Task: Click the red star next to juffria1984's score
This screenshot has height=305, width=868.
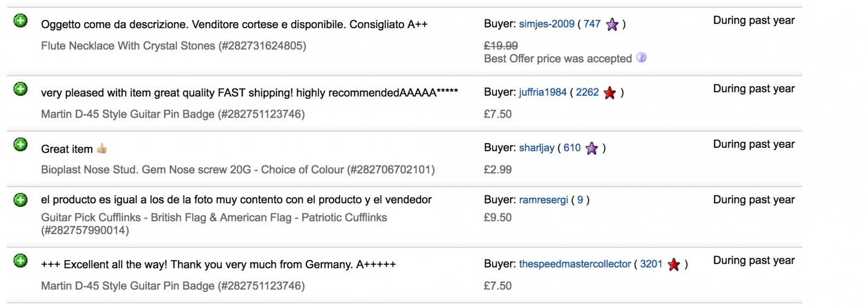Action: [x=610, y=93]
